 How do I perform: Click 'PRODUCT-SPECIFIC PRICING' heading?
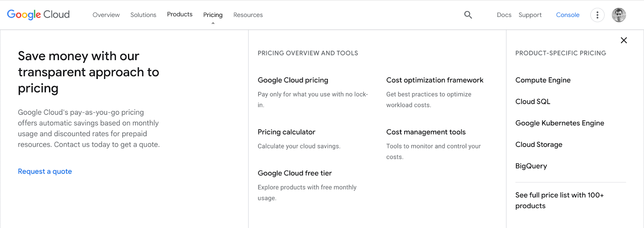coord(561,53)
